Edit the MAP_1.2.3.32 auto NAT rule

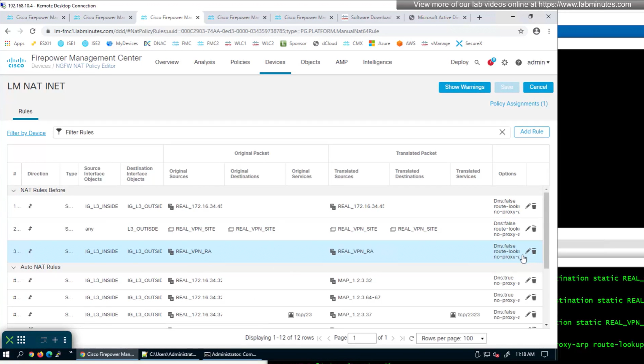tap(527, 280)
